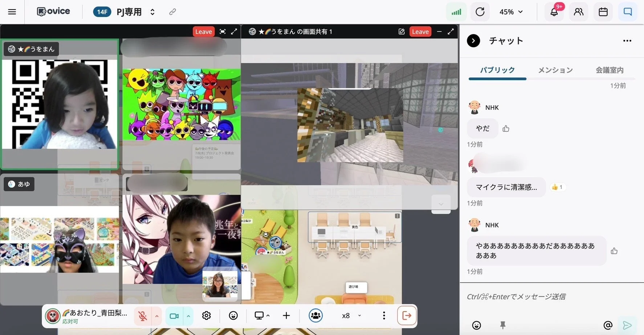Viewport: 644px width, 335px height.
Task: Expand microphone options arrow
Action: (157, 316)
